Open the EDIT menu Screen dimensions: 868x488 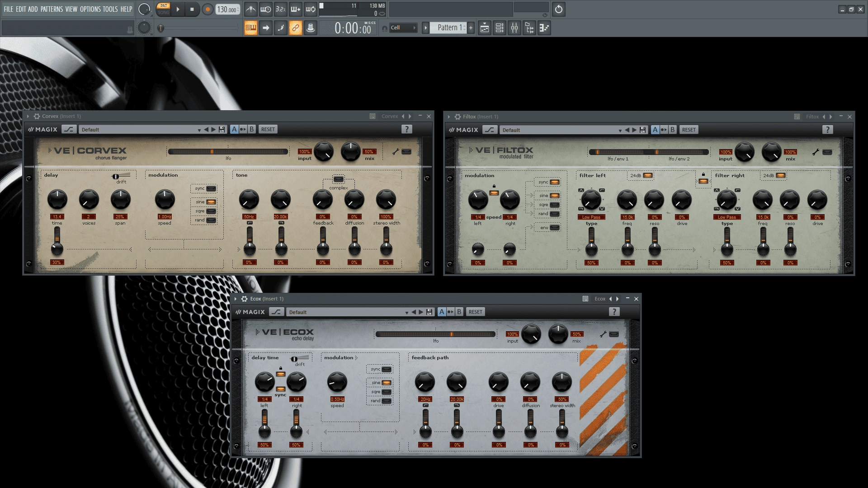point(21,9)
